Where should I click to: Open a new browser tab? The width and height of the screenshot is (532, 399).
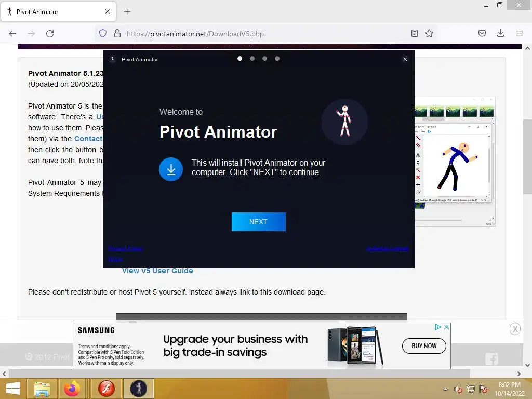pyautogui.click(x=127, y=12)
